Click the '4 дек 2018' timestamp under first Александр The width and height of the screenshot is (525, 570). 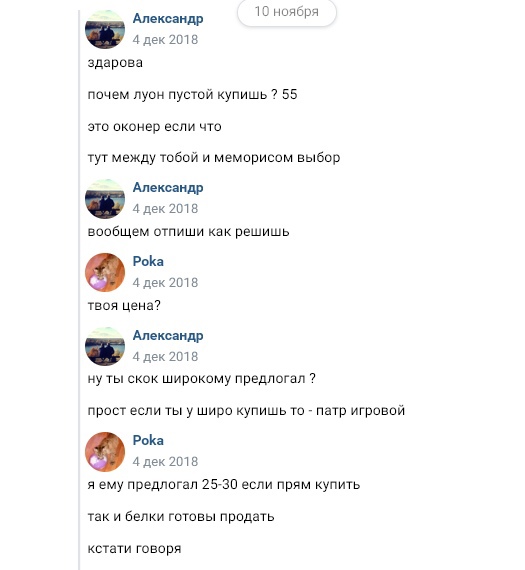(x=165, y=40)
